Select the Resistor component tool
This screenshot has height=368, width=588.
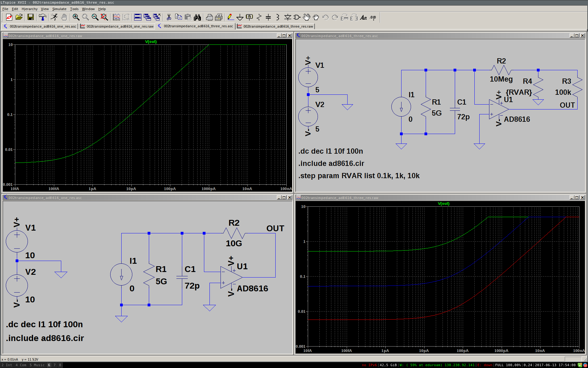pyautogui.click(x=259, y=17)
